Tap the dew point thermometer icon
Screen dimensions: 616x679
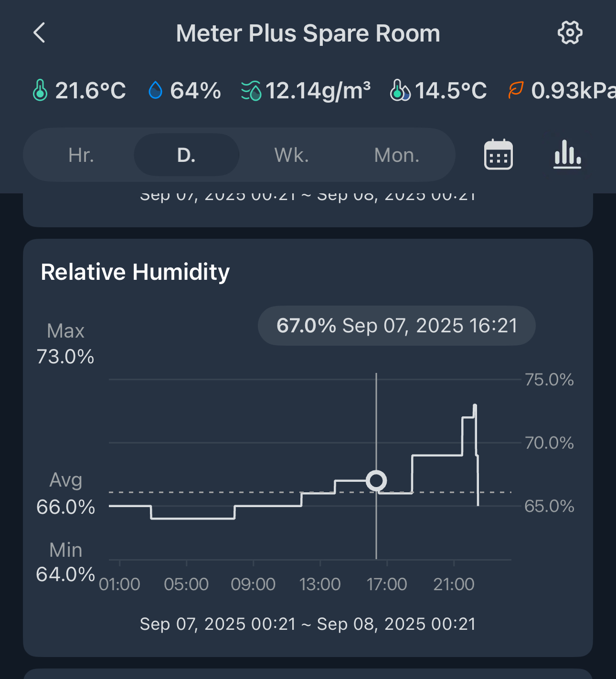(400, 90)
